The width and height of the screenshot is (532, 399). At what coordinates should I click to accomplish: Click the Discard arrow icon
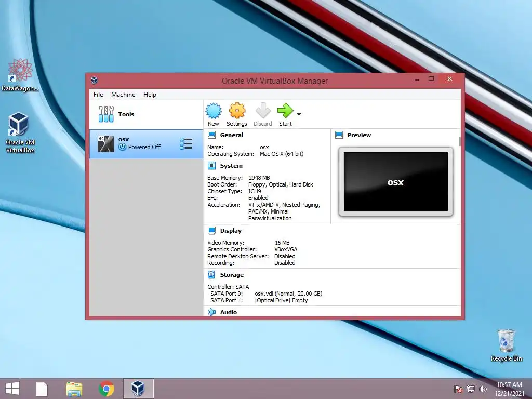tap(263, 111)
